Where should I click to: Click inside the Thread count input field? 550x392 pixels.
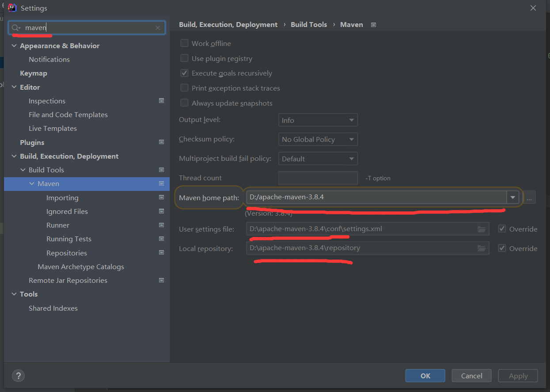[x=318, y=178]
